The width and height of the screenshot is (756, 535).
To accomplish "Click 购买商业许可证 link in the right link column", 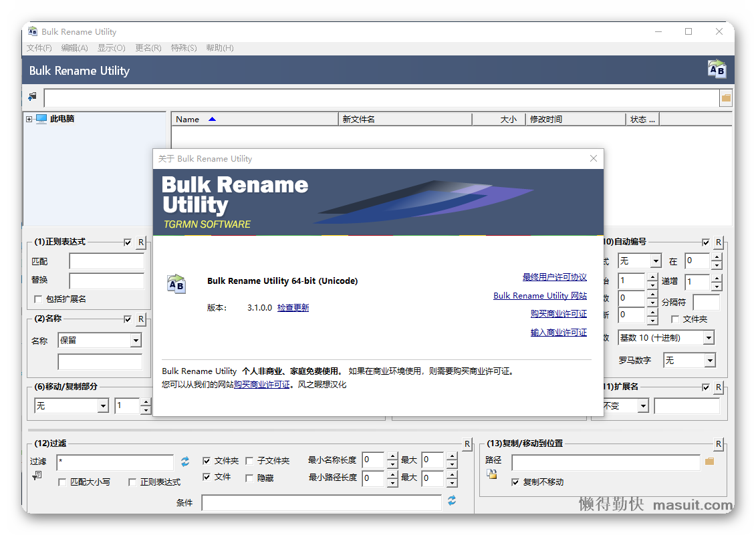I will pyautogui.click(x=558, y=313).
